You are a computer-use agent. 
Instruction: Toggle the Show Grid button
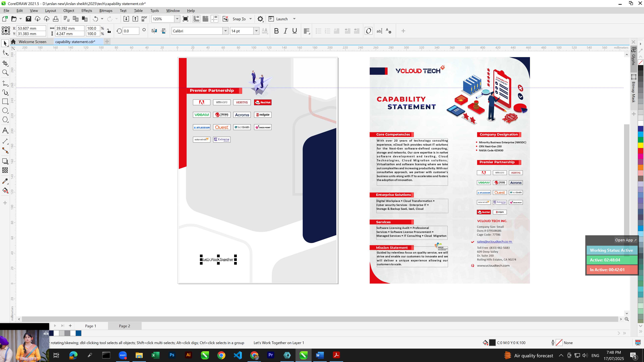click(205, 19)
